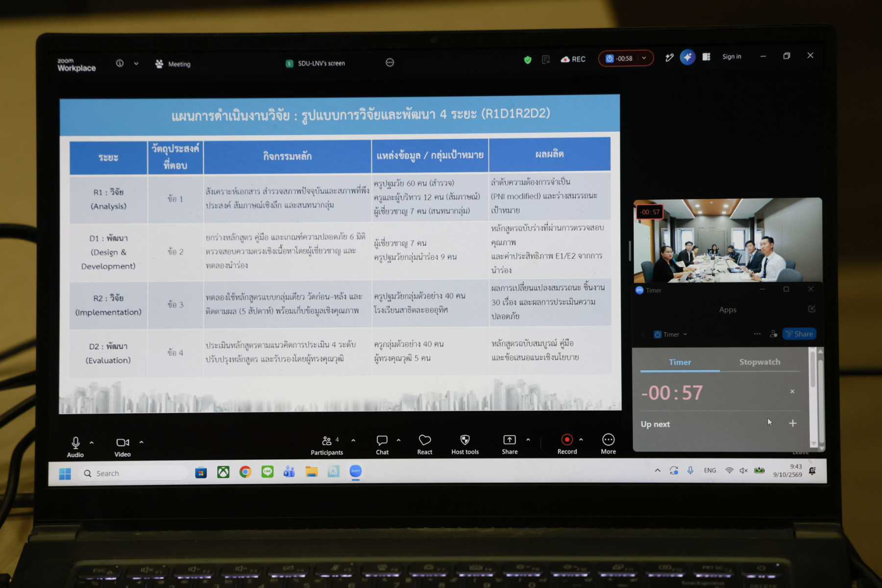Viewport: 882px width, 588px height.
Task: Open the screen share options icon
Action: [390, 62]
